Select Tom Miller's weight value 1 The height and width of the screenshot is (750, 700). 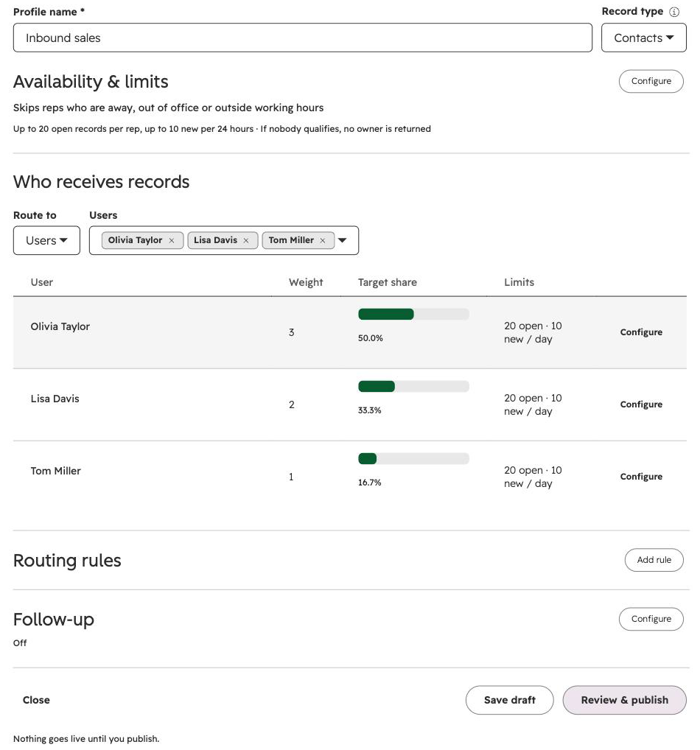[291, 477]
